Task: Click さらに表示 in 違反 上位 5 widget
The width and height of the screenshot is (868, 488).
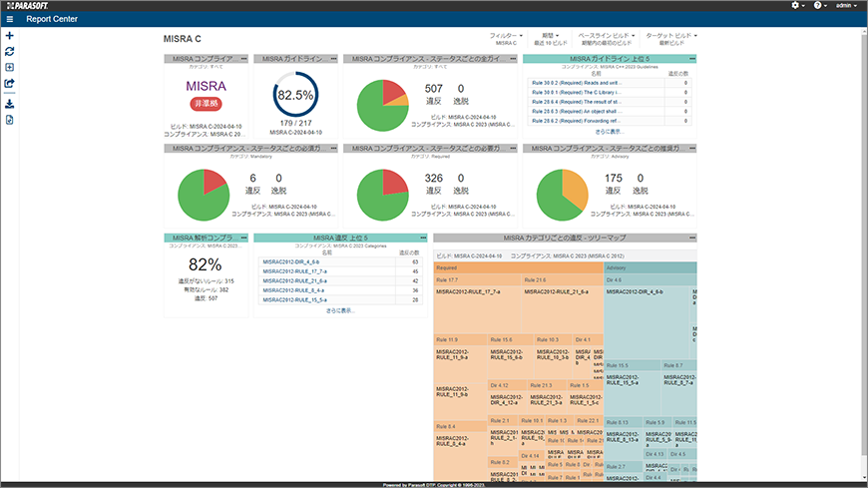Action: 340,310
